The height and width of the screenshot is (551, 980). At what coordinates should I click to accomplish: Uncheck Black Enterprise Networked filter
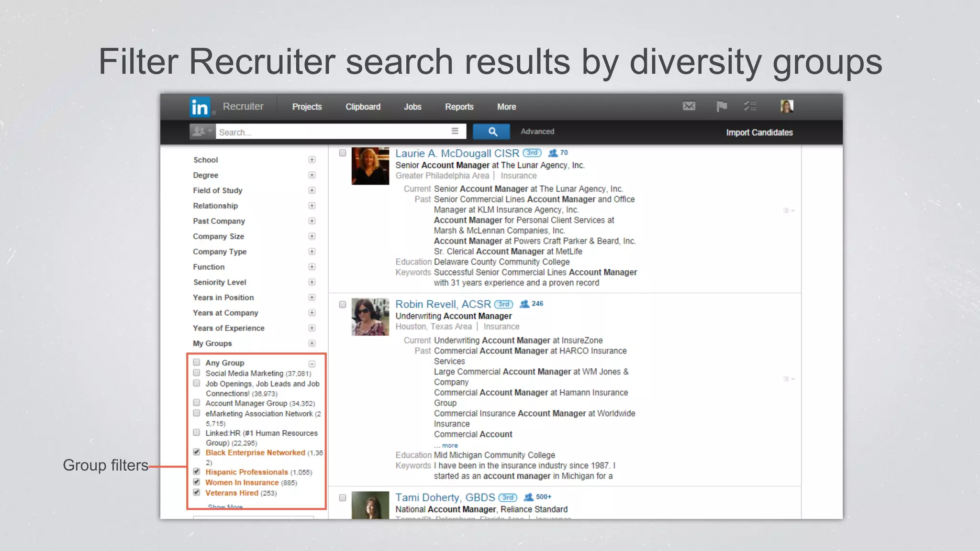pyautogui.click(x=197, y=452)
